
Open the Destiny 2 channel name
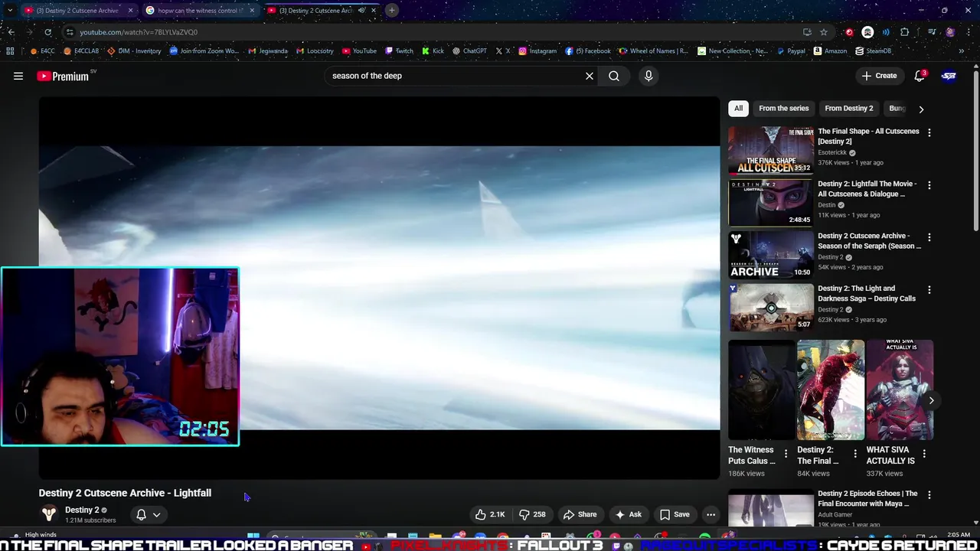click(81, 510)
